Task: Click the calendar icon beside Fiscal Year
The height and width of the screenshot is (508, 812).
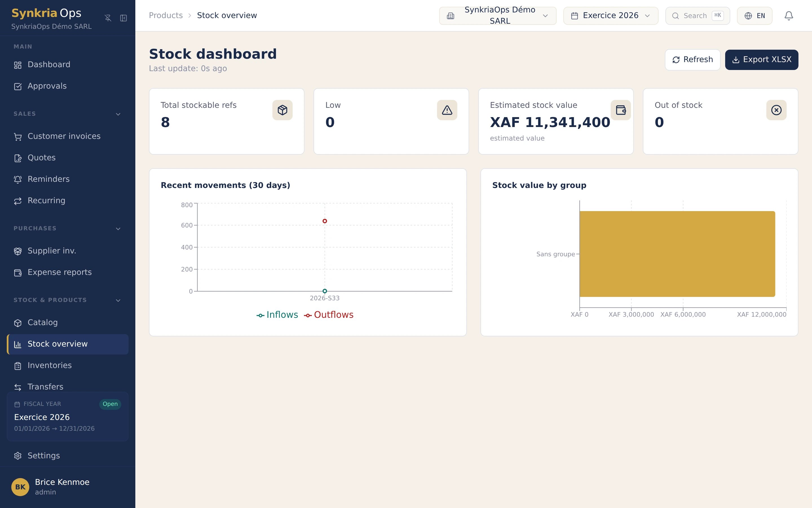Action: [x=17, y=404]
